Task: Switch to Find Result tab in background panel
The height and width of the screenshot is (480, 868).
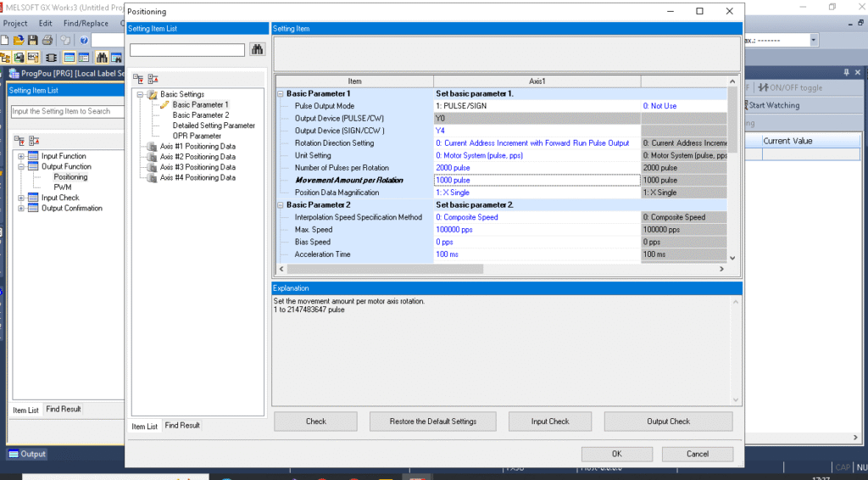Action: pos(63,409)
